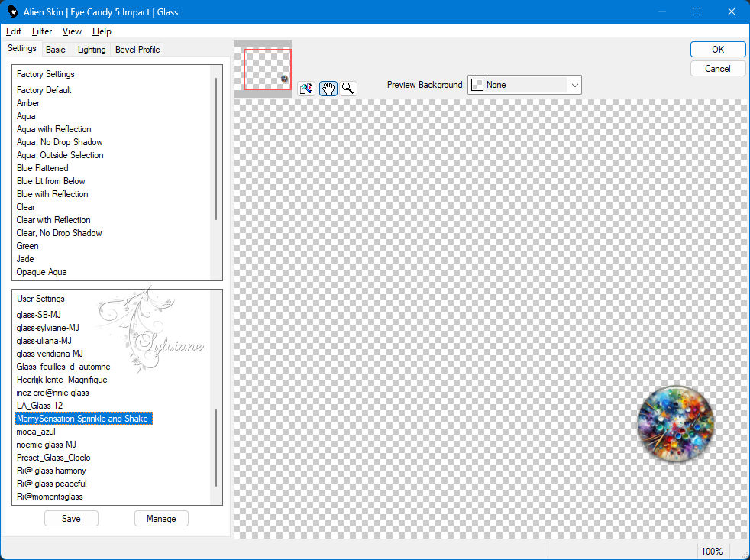Select Heerlijk lente_Magnifique user setting
750x560 pixels.
pos(62,380)
